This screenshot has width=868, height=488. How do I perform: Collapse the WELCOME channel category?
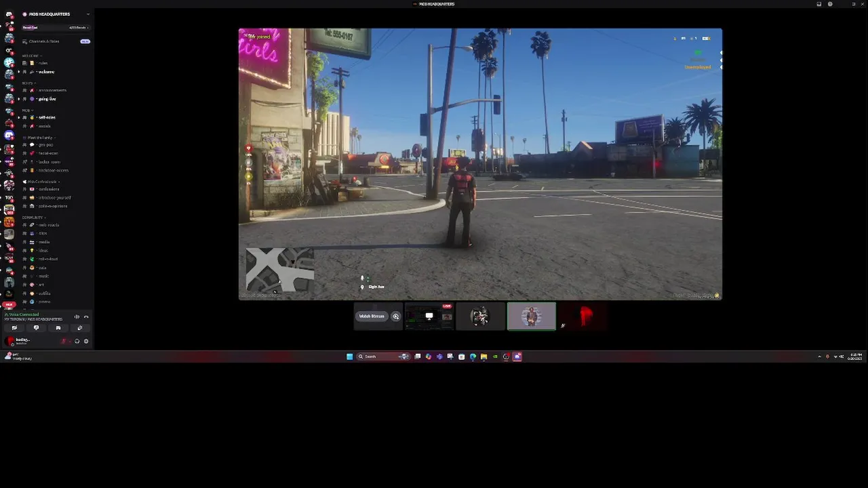pos(31,56)
